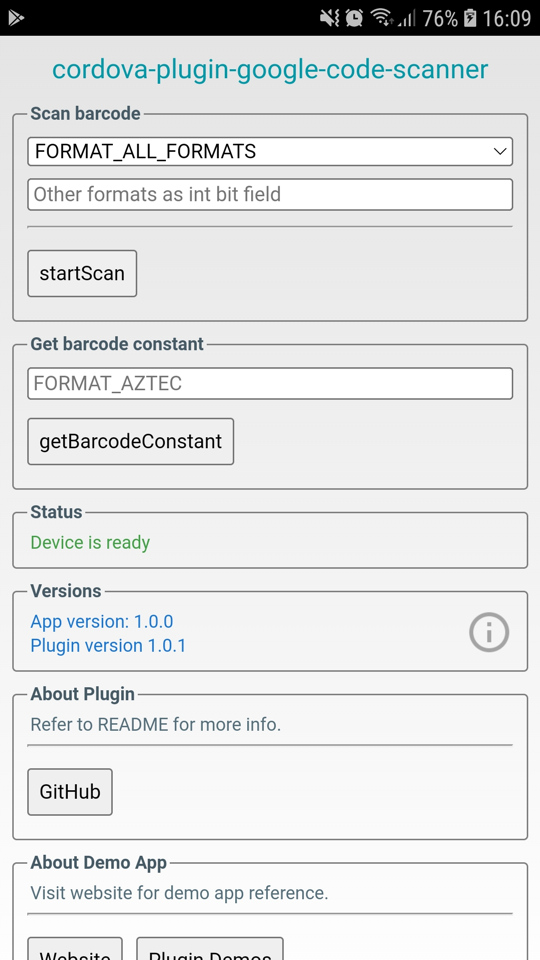The height and width of the screenshot is (960, 540).
Task: Tap the Wi-Fi signal status icon
Action: coord(382,18)
